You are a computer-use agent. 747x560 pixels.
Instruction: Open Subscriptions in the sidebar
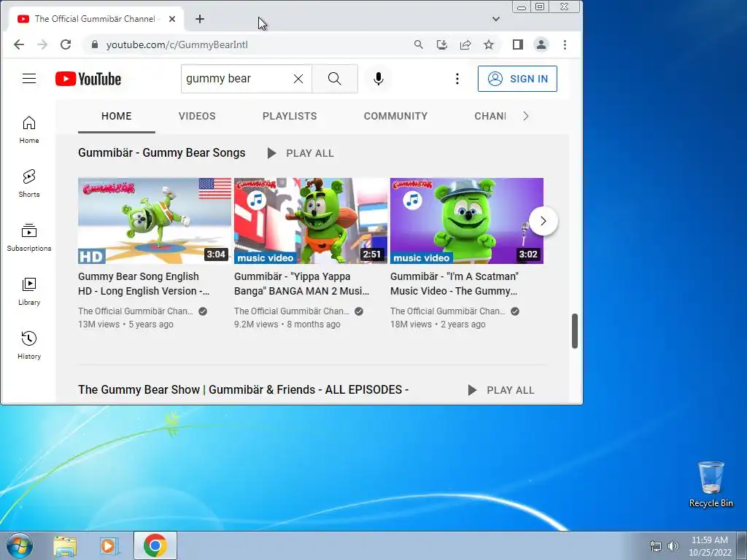pyautogui.click(x=29, y=237)
